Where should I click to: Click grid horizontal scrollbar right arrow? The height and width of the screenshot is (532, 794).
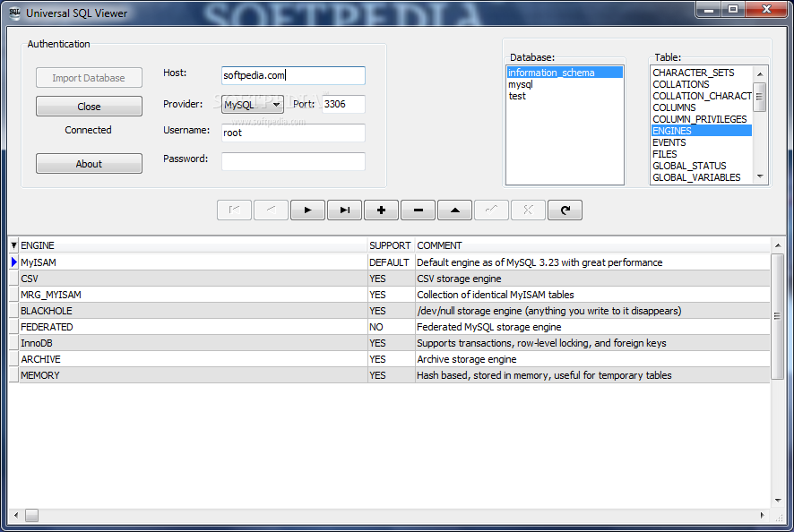click(x=762, y=515)
